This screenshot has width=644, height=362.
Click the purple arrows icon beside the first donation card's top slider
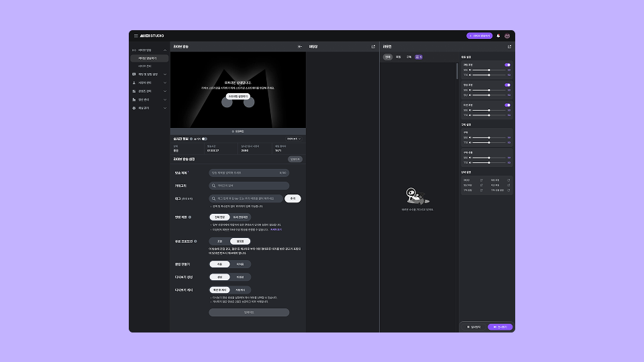509,70
